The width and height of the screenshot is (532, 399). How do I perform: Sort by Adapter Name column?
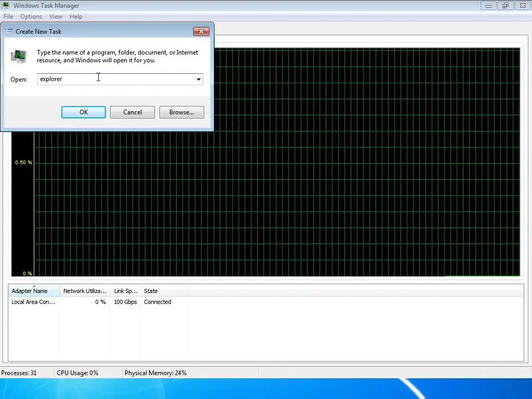tap(34, 291)
